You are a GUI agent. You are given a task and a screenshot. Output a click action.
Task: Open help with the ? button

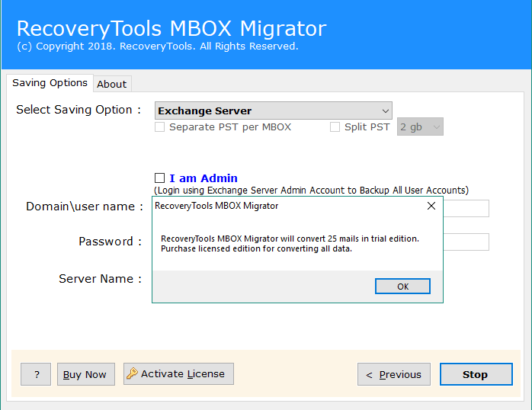click(36, 374)
